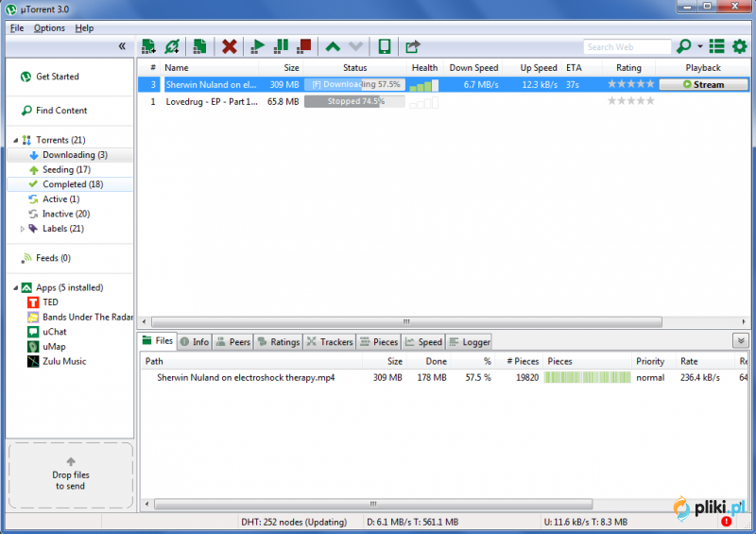
Task: Collapse sidebar with double chevron
Action: (x=122, y=46)
